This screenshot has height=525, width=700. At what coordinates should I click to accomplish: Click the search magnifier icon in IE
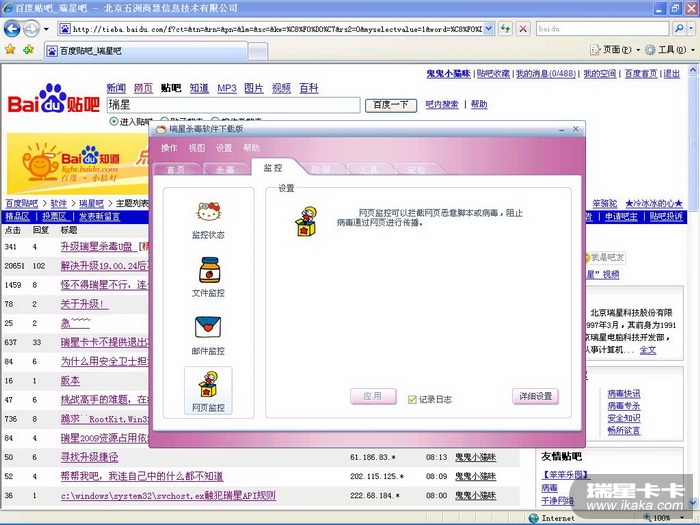coord(679,29)
